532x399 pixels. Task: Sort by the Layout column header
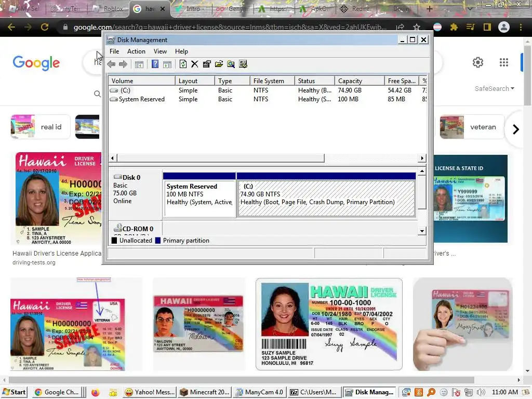195,81
